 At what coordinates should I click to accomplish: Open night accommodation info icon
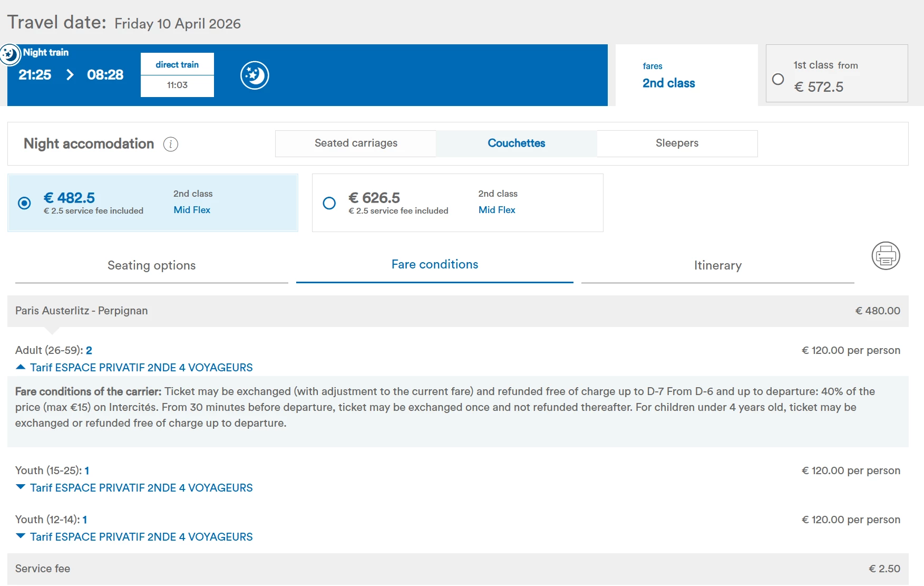click(171, 144)
